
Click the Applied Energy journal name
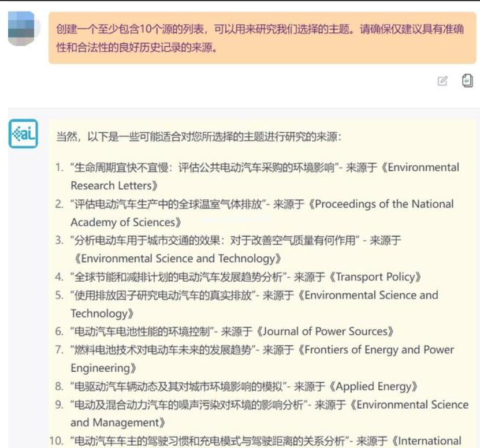point(373,386)
